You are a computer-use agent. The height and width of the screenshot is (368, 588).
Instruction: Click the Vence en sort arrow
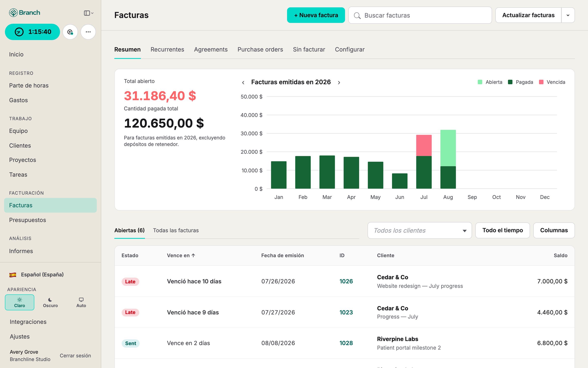click(x=193, y=255)
